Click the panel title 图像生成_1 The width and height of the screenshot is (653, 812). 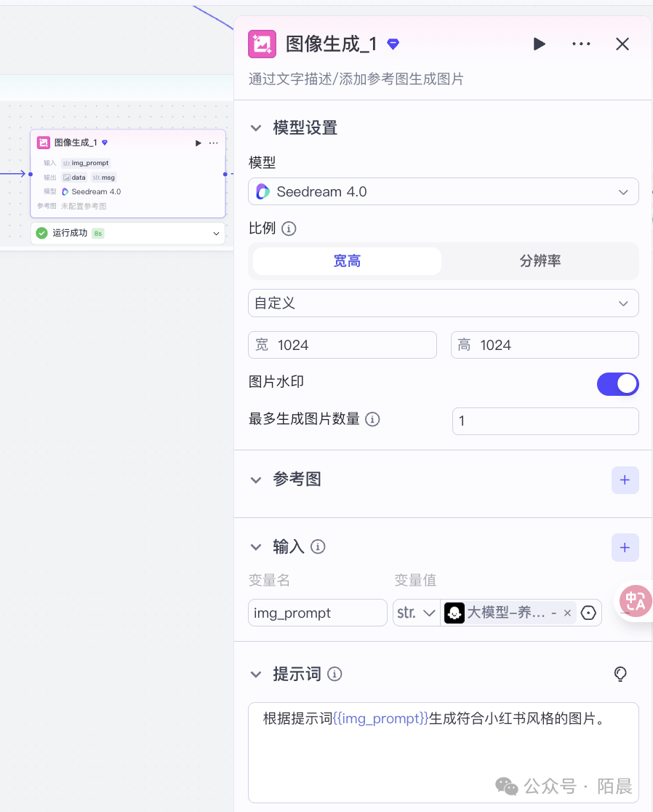(331, 44)
